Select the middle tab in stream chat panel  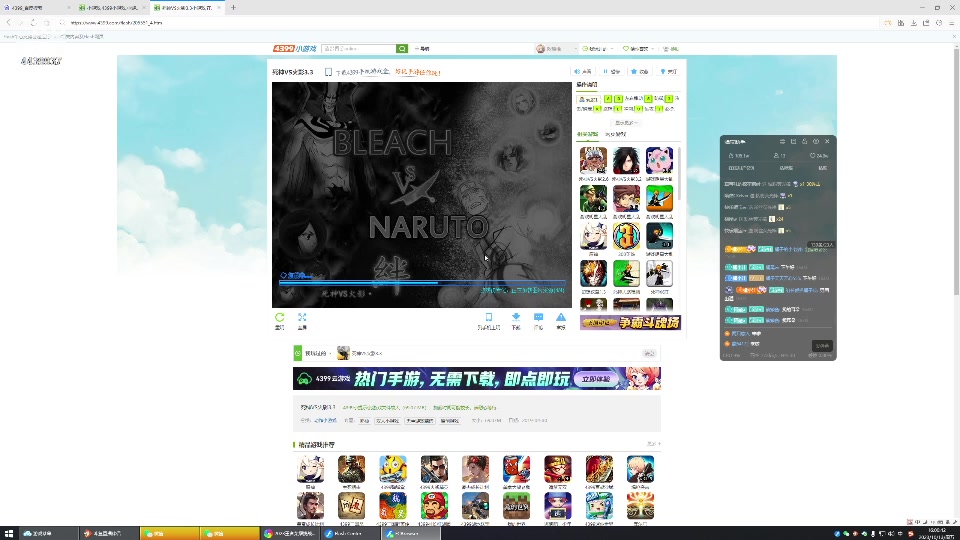coord(786,168)
